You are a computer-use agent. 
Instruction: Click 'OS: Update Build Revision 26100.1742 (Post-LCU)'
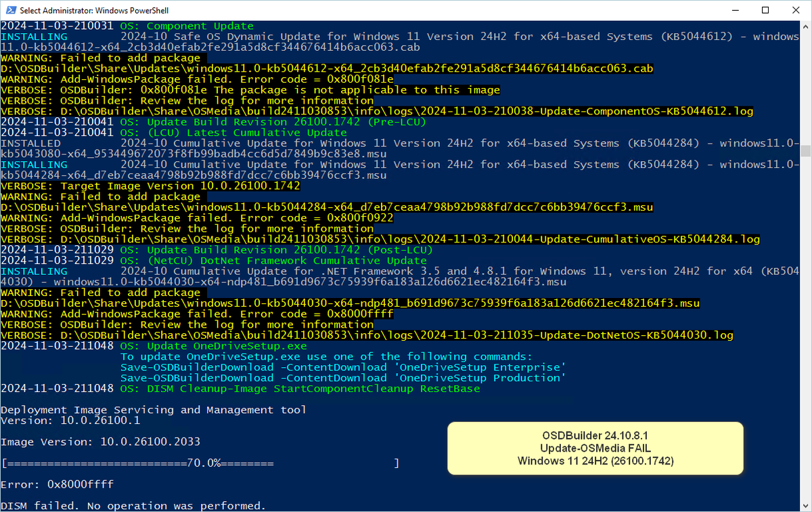276,250
